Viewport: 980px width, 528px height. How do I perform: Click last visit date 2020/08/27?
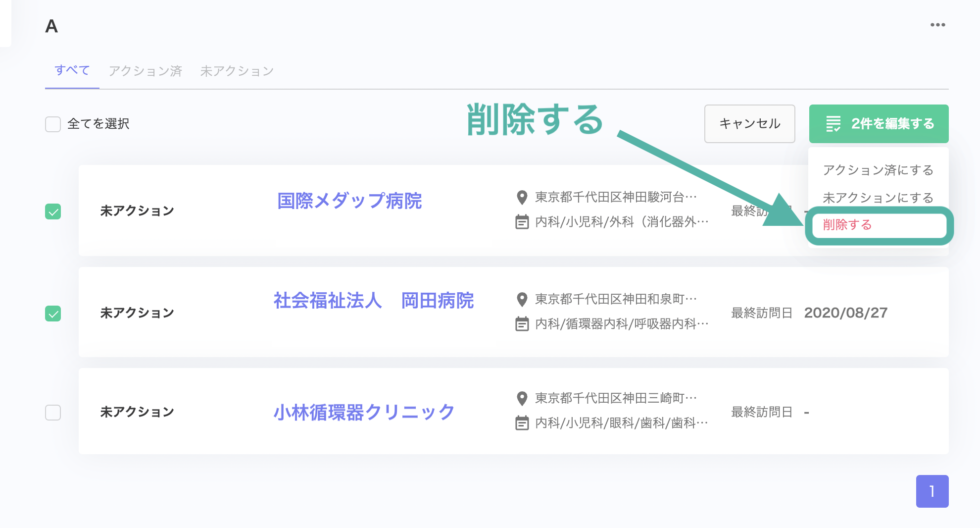click(x=846, y=313)
